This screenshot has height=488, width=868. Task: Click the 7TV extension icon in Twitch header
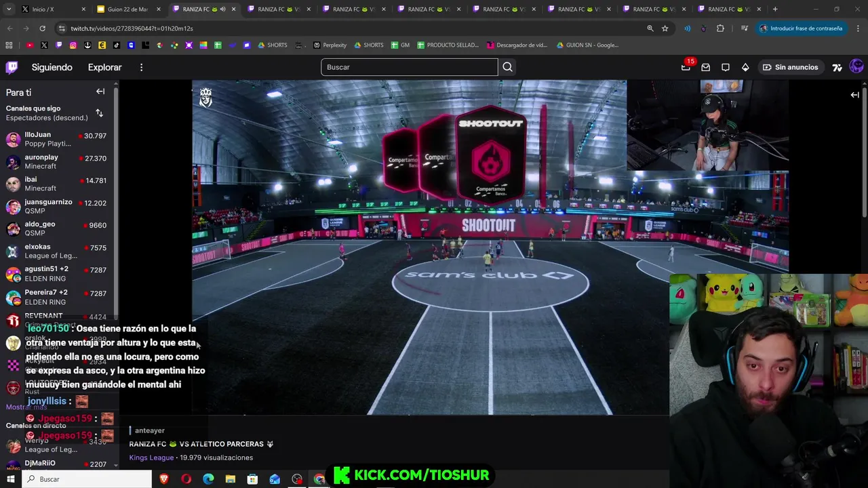click(x=837, y=67)
